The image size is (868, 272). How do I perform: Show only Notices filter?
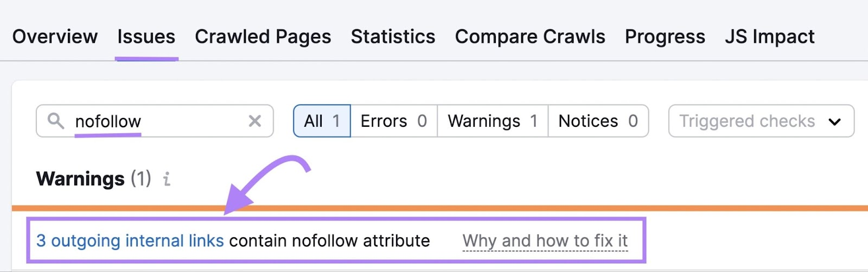[x=598, y=121]
